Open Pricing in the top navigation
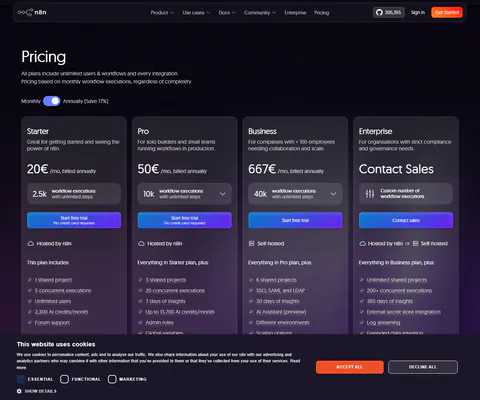Image resolution: width=480 pixels, height=400 pixels. click(321, 13)
